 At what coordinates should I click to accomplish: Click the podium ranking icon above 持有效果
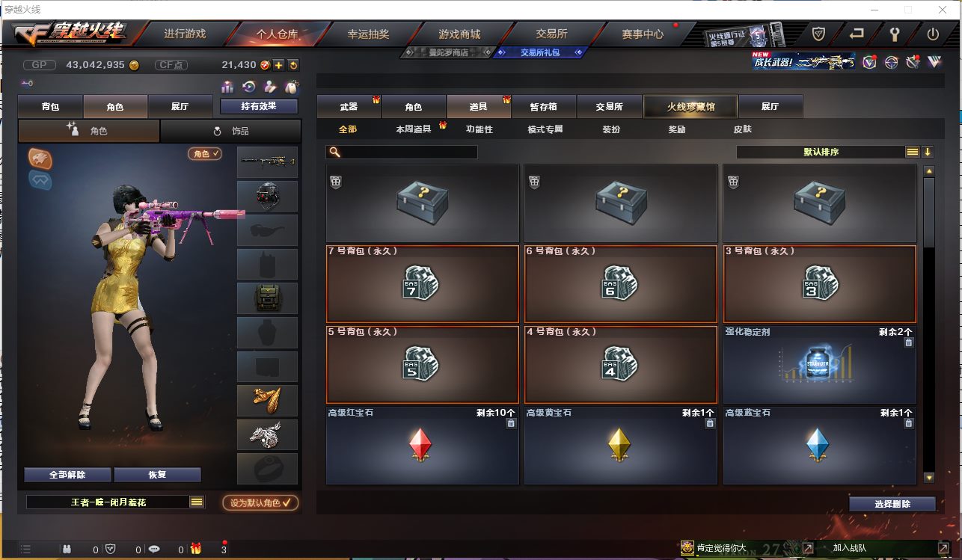pyautogui.click(x=227, y=87)
